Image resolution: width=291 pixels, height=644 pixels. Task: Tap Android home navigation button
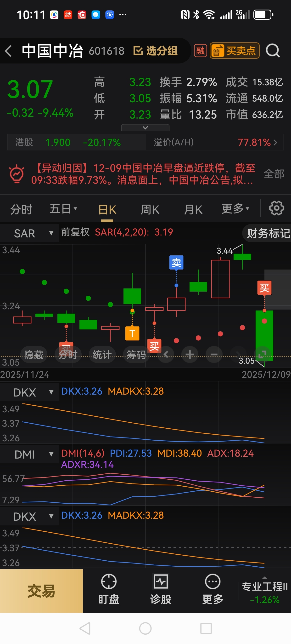coord(145,628)
